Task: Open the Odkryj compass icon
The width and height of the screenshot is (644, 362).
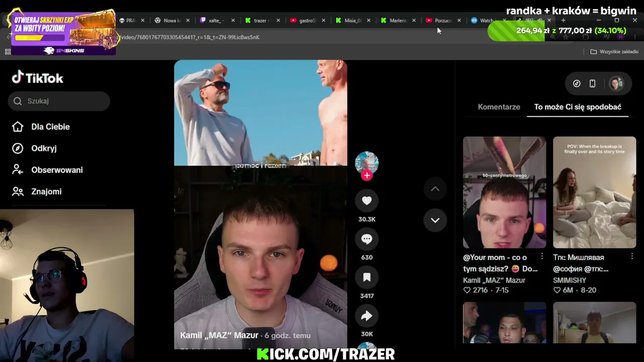Action: point(18,148)
